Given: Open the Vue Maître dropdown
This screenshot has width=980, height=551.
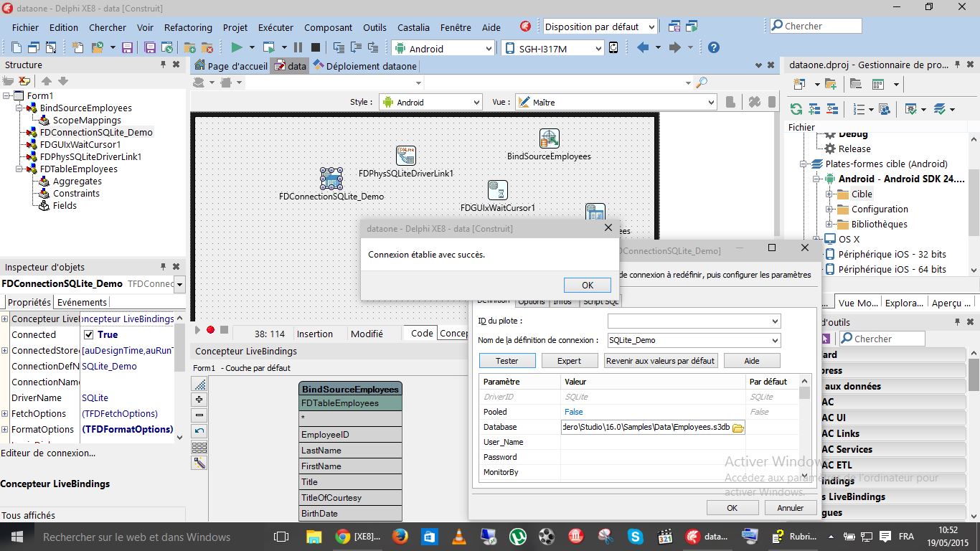Looking at the screenshot, I should pos(710,103).
